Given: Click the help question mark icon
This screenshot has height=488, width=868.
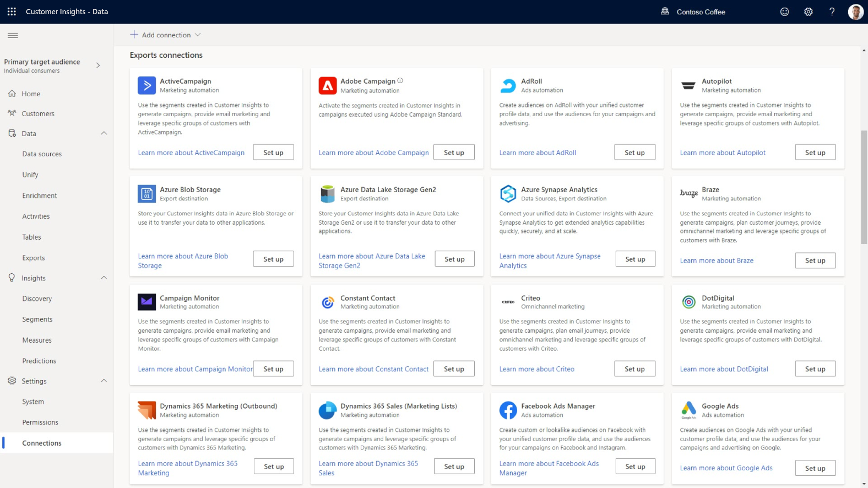Looking at the screenshot, I should 832,12.
